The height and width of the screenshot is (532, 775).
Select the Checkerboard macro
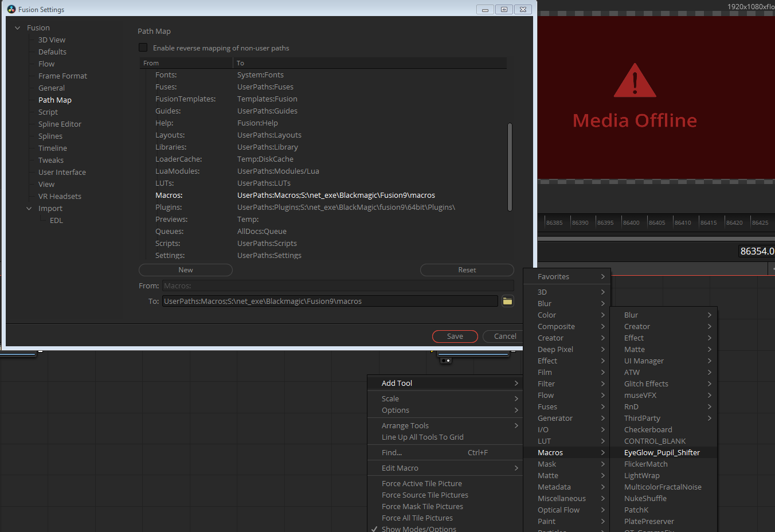[x=664, y=429]
